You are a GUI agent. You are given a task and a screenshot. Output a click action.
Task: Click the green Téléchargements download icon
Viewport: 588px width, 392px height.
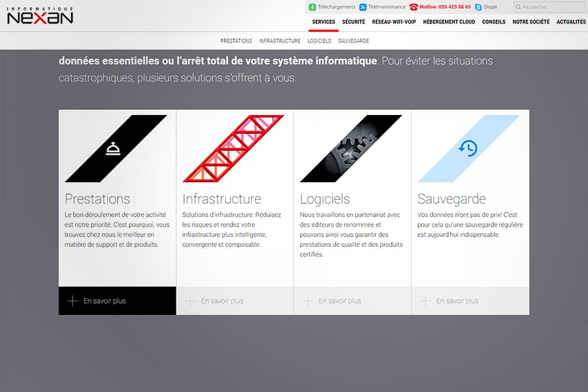tap(312, 7)
